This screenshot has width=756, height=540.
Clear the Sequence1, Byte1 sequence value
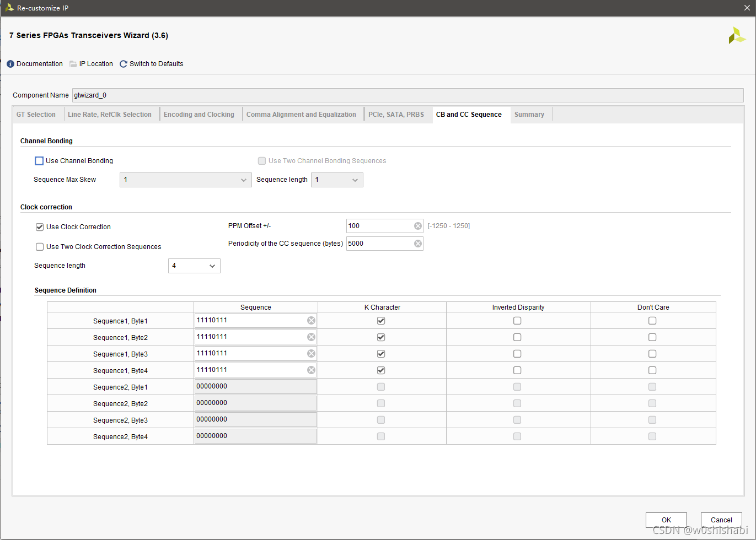(311, 321)
